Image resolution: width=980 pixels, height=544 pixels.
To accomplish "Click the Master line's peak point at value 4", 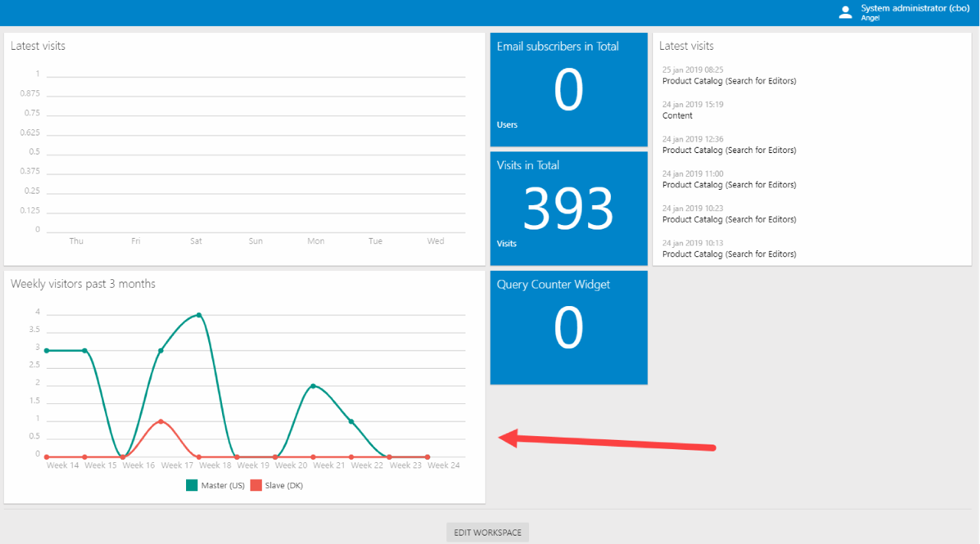I will [199, 315].
